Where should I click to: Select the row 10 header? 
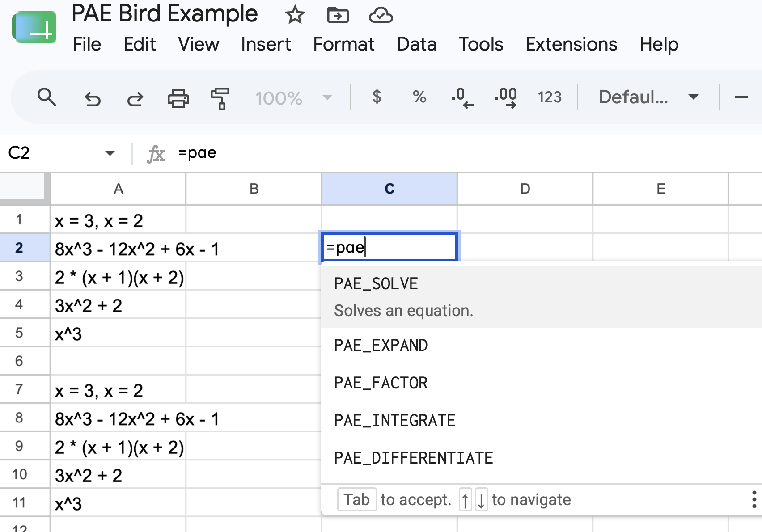[25, 474]
